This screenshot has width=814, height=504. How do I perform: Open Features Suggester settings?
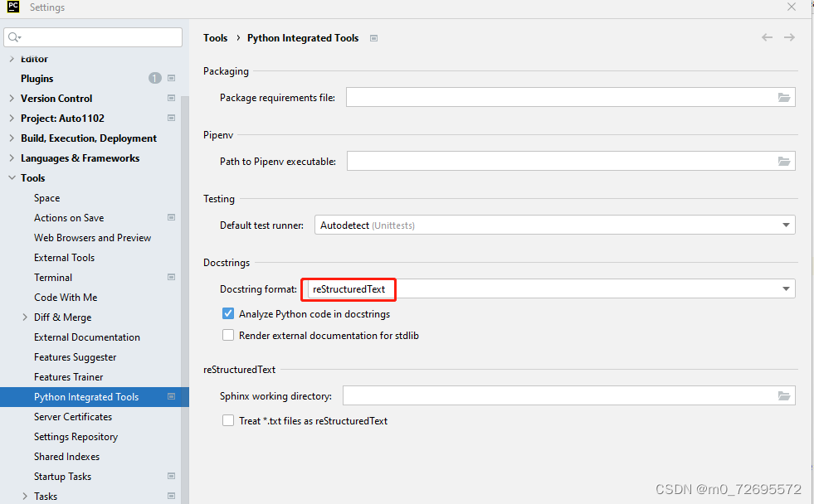75,357
